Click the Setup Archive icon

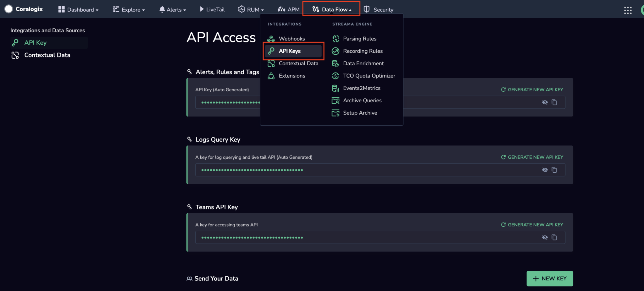[336, 113]
